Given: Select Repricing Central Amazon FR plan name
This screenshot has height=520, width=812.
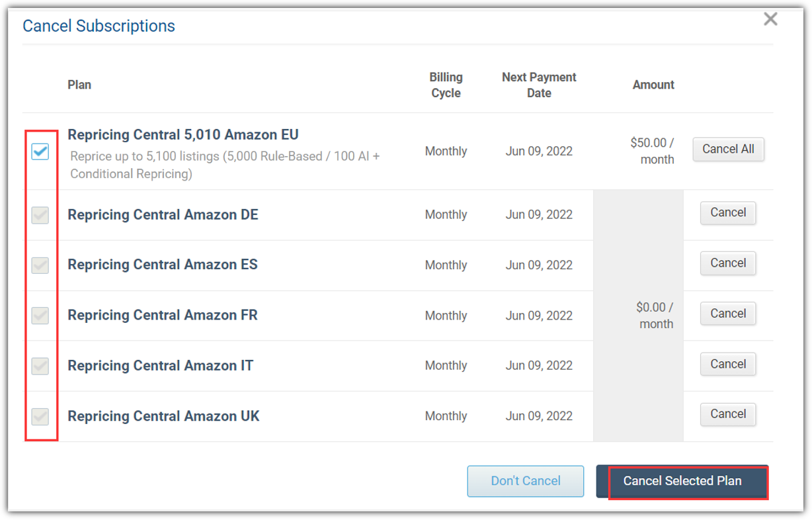Looking at the screenshot, I should point(163,316).
